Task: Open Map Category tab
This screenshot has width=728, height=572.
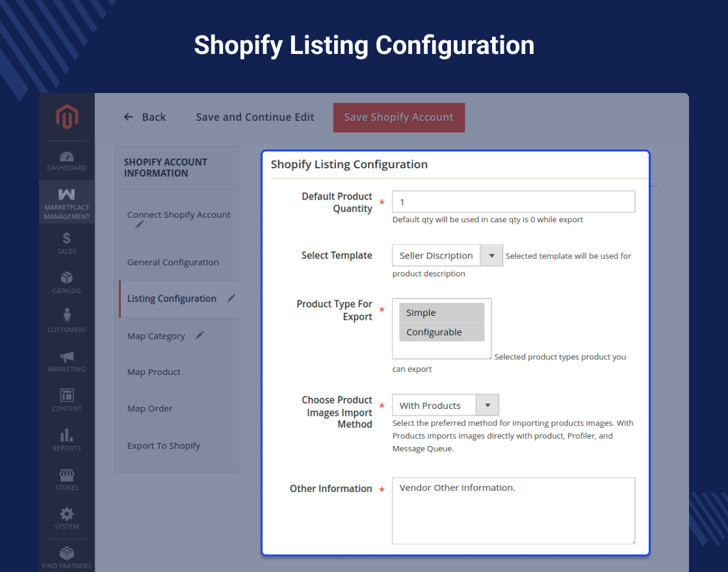Action: 156,335
